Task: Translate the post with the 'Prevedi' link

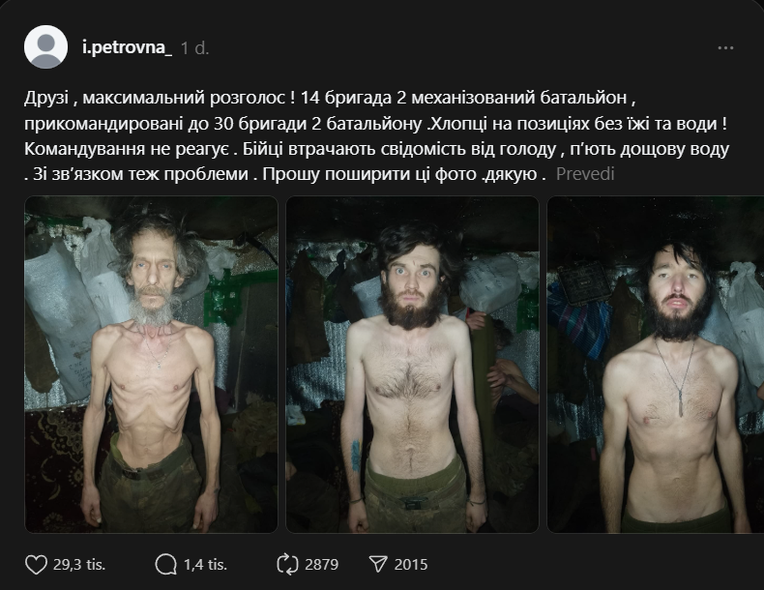Action: 585,174
